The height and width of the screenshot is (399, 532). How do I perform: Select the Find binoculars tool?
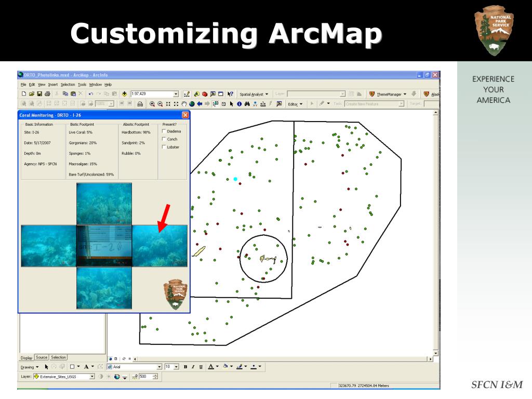coord(247,104)
